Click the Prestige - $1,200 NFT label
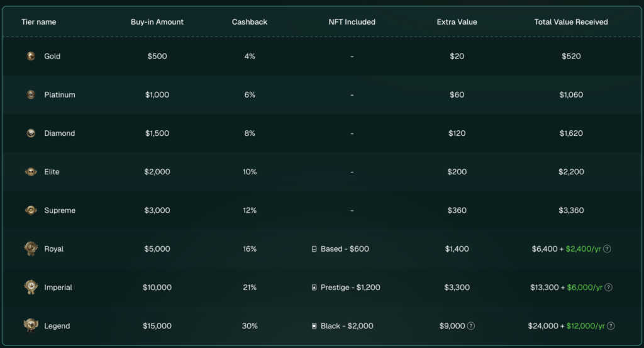 click(350, 288)
